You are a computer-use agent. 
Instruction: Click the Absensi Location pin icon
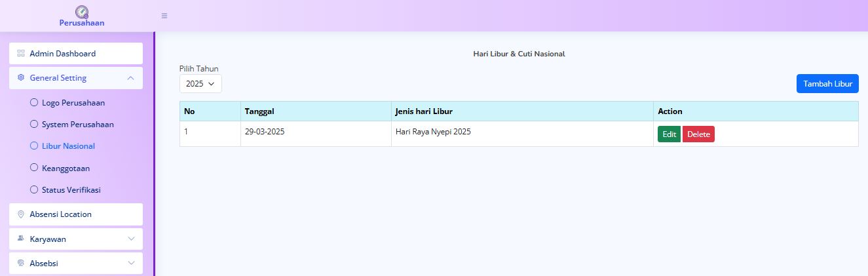click(21, 214)
